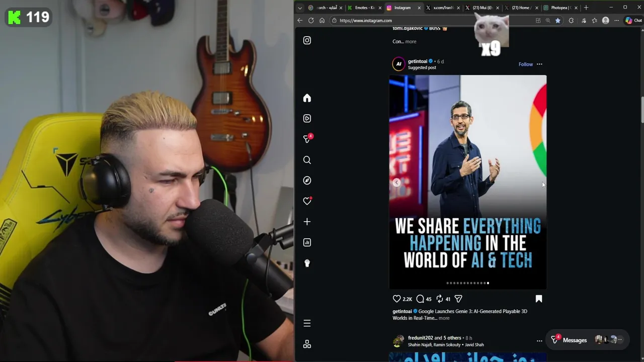Create new post with plus icon

coord(307,222)
